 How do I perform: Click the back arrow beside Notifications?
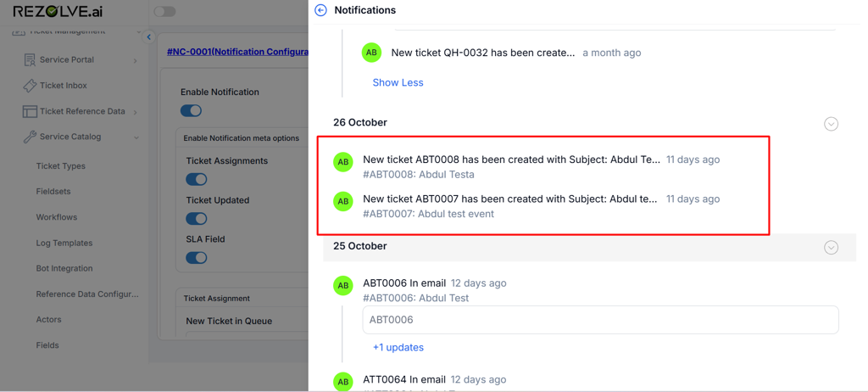[x=320, y=10]
